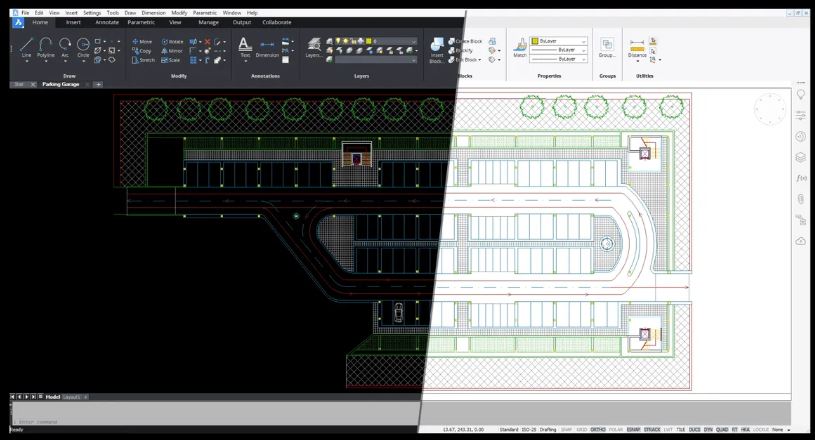
Task: Select the Circle tool
Action: coord(83,47)
